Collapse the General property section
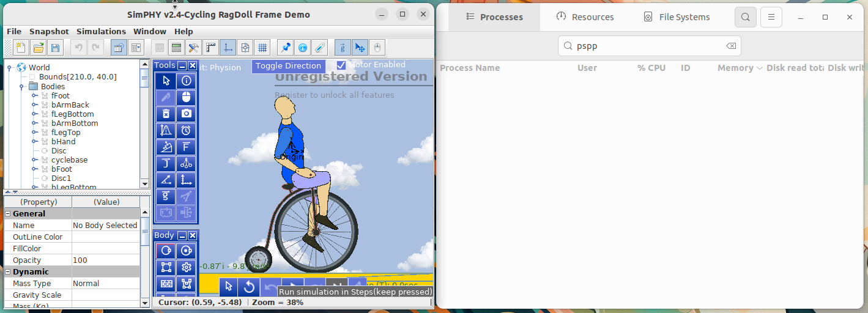The width and height of the screenshot is (868, 313). tap(8, 214)
